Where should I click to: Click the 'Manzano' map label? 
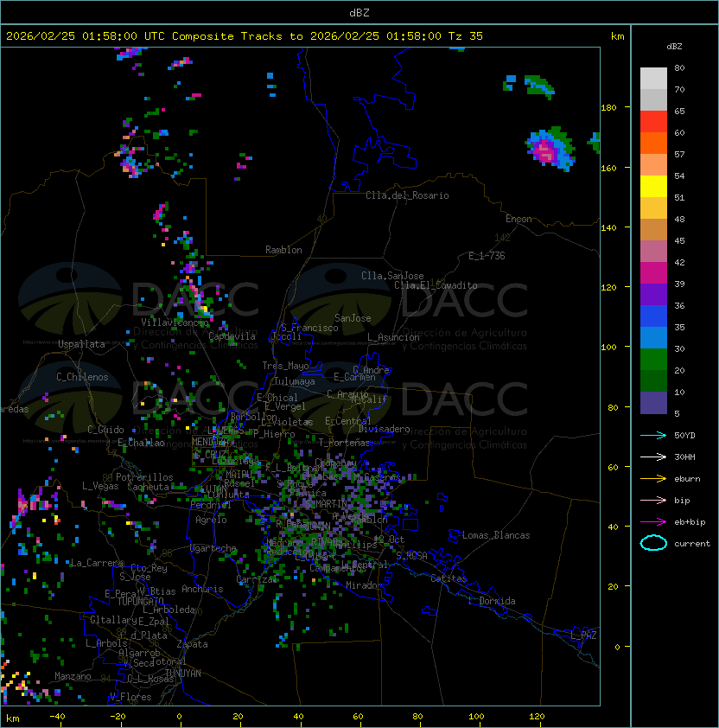tap(73, 676)
